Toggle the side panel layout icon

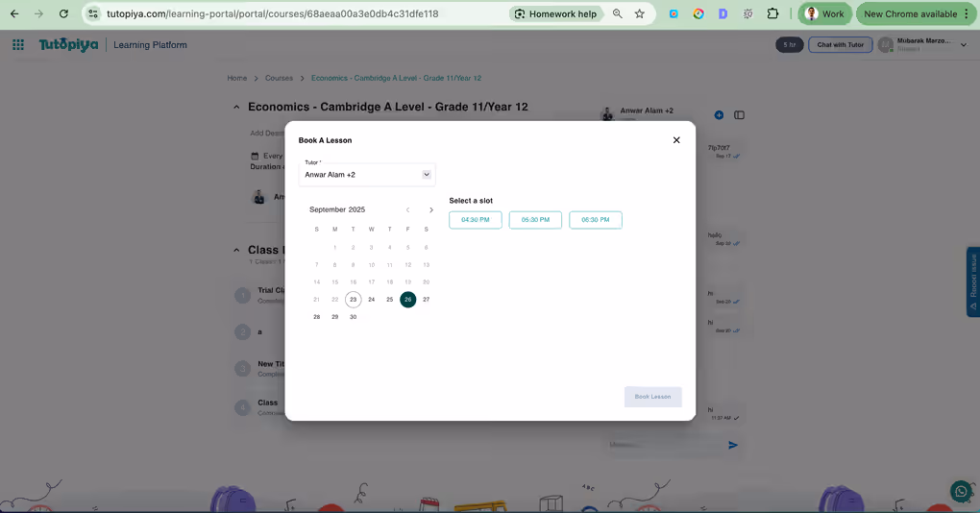point(740,115)
